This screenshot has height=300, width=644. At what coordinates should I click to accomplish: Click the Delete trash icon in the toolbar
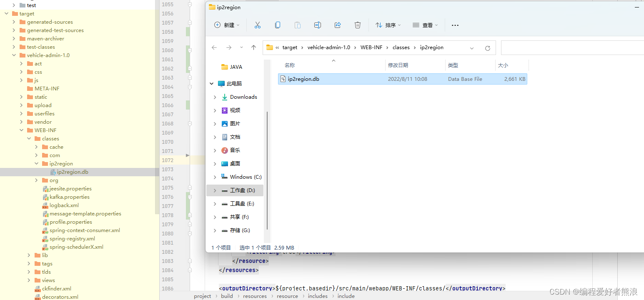358,25
